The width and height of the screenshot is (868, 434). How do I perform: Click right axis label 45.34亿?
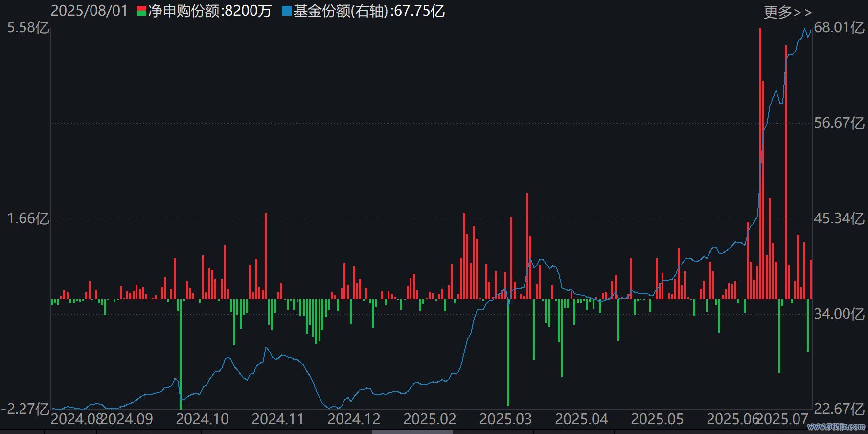(839, 218)
